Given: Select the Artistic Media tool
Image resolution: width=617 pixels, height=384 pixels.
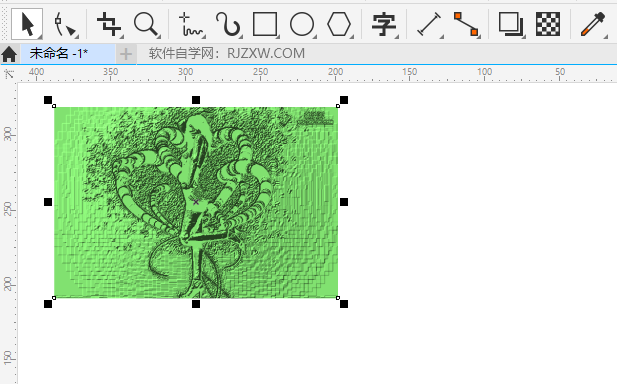Looking at the screenshot, I should coord(228,24).
